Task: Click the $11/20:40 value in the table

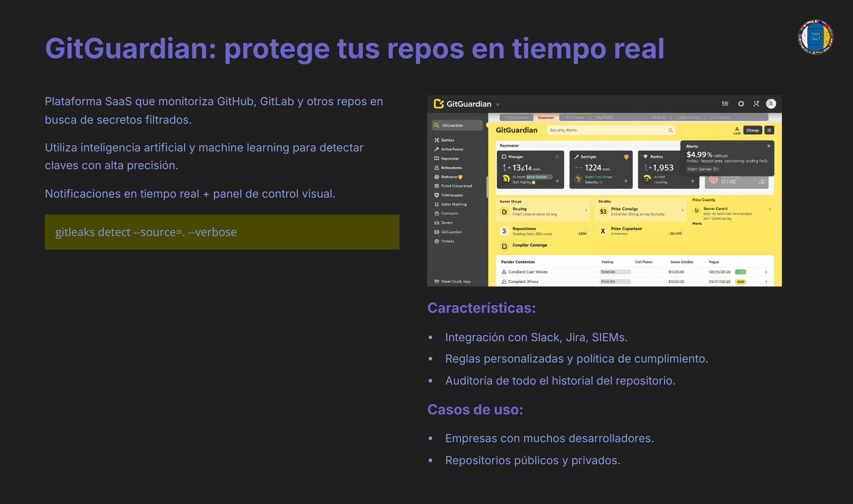Action: pos(676,272)
